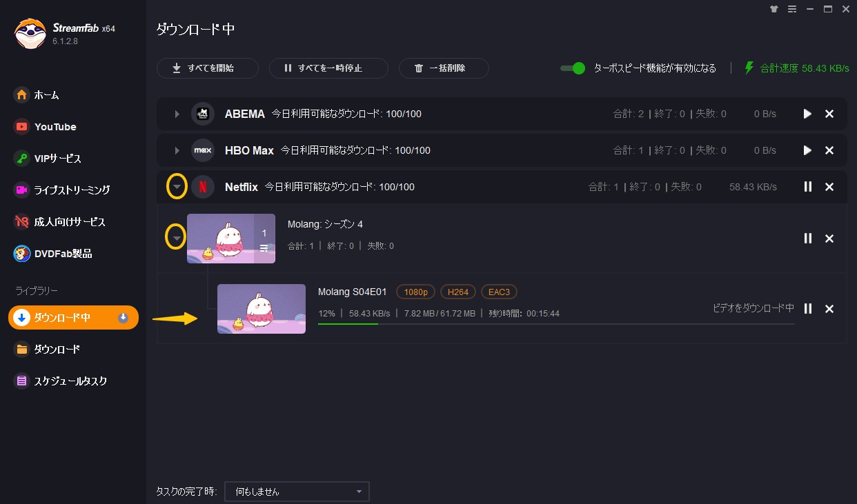This screenshot has width=857, height=504.
Task: Remove the ABEMA group with X
Action: click(x=829, y=114)
